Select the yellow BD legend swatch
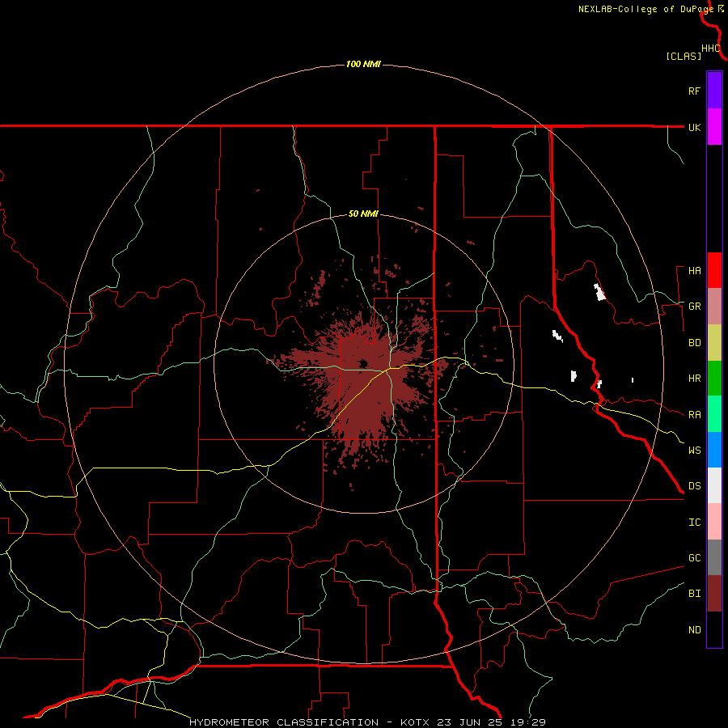Image resolution: width=728 pixels, height=728 pixels. pos(714,343)
